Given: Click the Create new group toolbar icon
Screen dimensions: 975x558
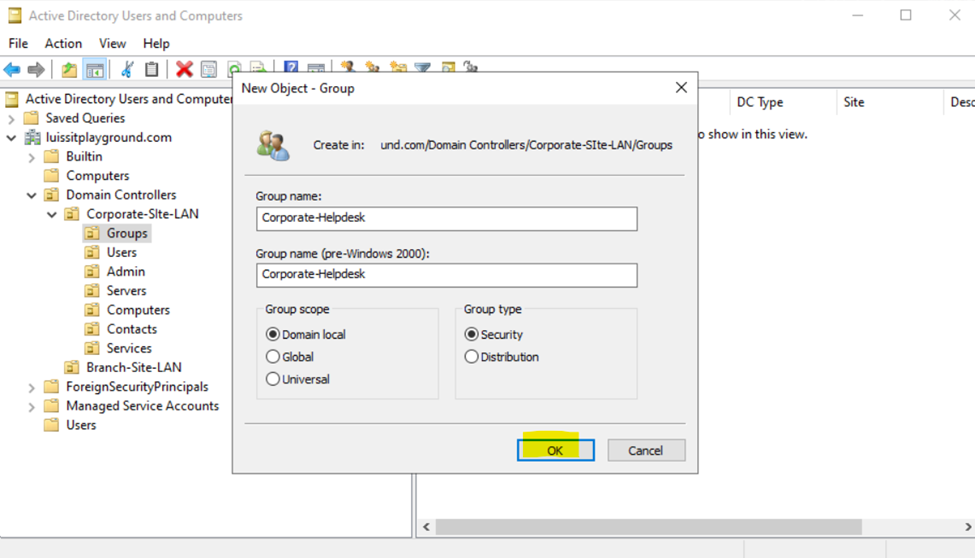Looking at the screenshot, I should 372,66.
